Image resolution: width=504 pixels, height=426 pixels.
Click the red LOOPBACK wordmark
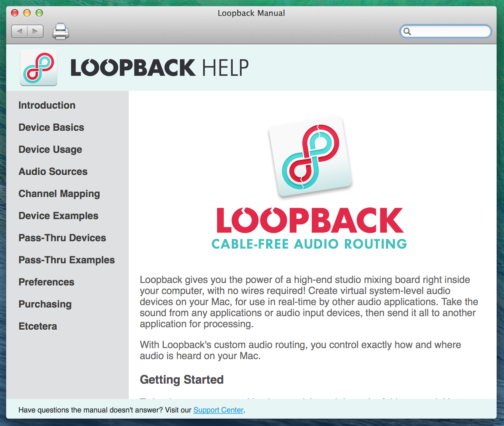(x=310, y=220)
